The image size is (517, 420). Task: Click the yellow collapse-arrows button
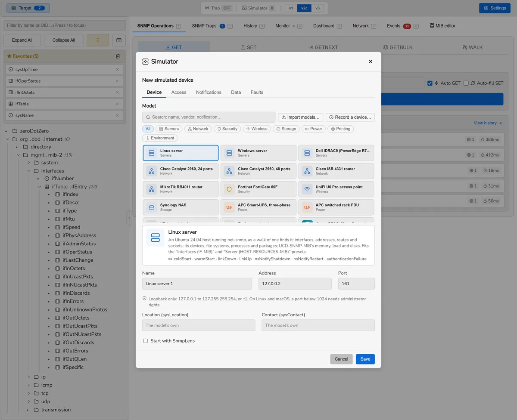point(98,40)
